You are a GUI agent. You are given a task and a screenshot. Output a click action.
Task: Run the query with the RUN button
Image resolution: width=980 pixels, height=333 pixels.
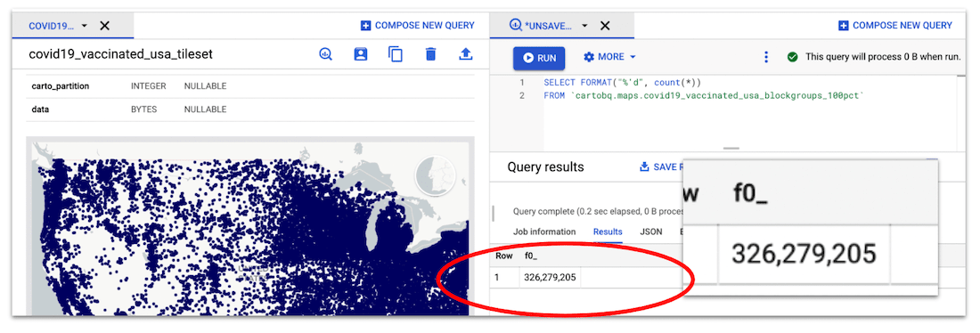tap(539, 58)
